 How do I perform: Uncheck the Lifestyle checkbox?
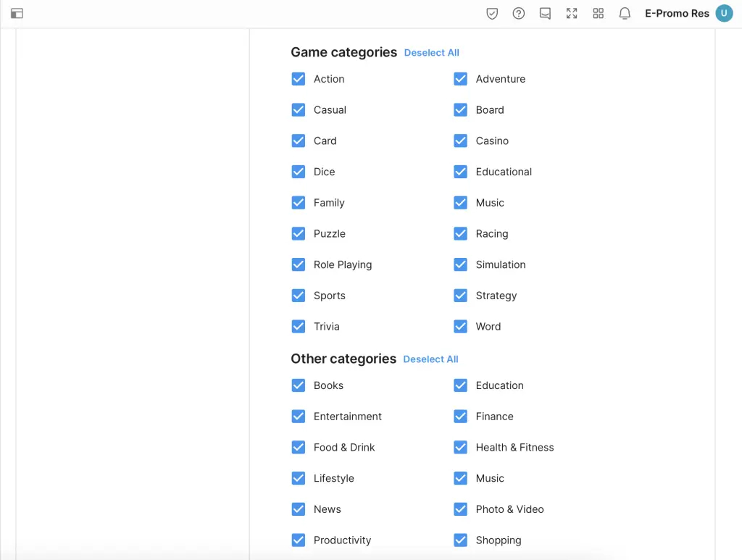pyautogui.click(x=299, y=478)
